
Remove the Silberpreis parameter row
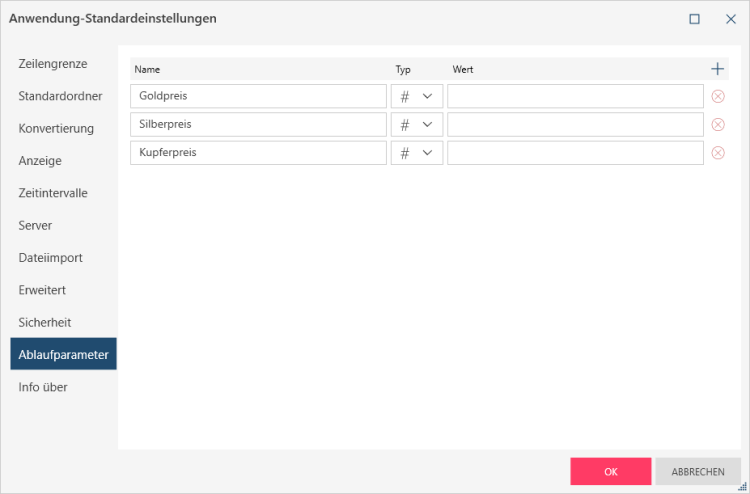[x=717, y=125]
